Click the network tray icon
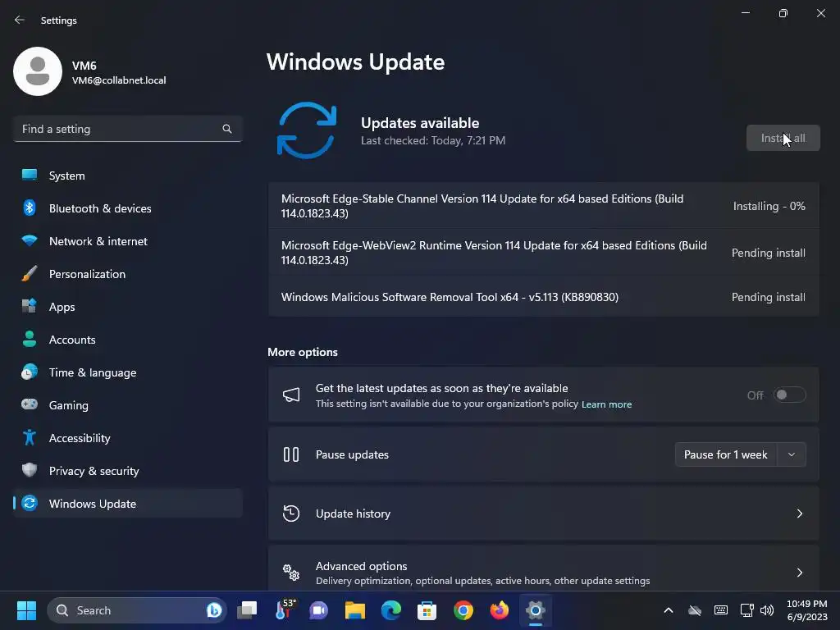Image resolution: width=840 pixels, height=630 pixels. click(x=746, y=610)
